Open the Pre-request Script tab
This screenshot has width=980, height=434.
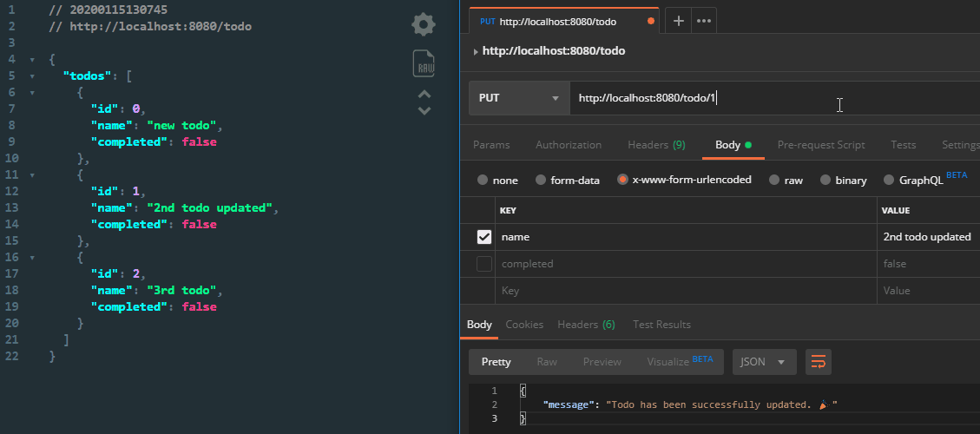[x=821, y=144]
